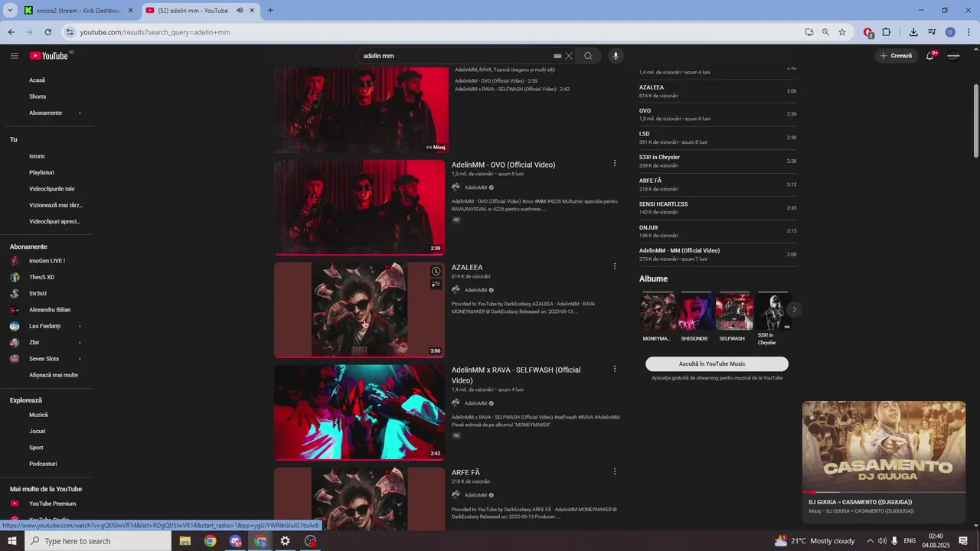Open the Windows Start menu
This screenshot has height=551, width=980.
[x=11, y=541]
